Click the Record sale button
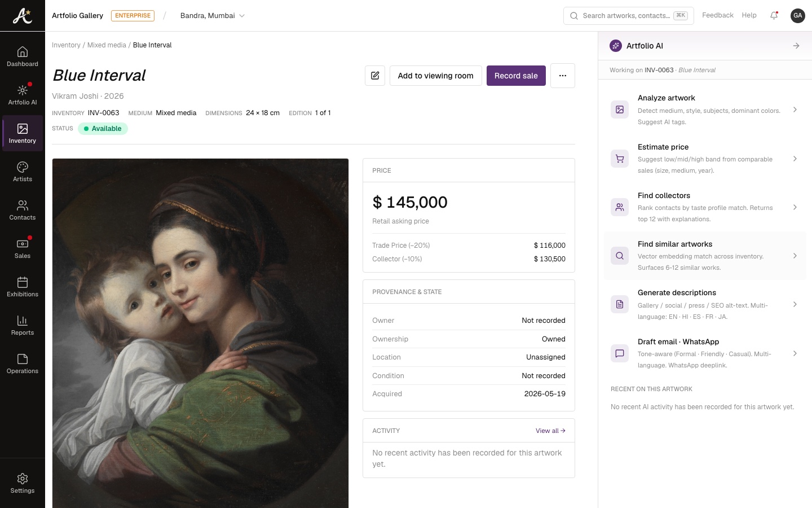812x508 pixels. pos(516,76)
